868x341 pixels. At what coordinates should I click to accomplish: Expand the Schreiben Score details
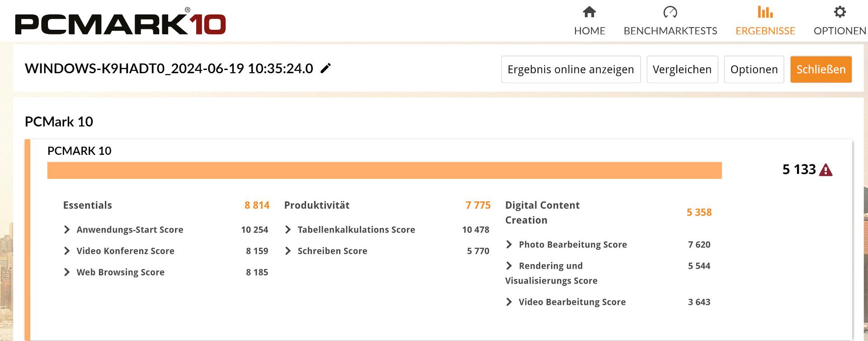pyautogui.click(x=288, y=251)
